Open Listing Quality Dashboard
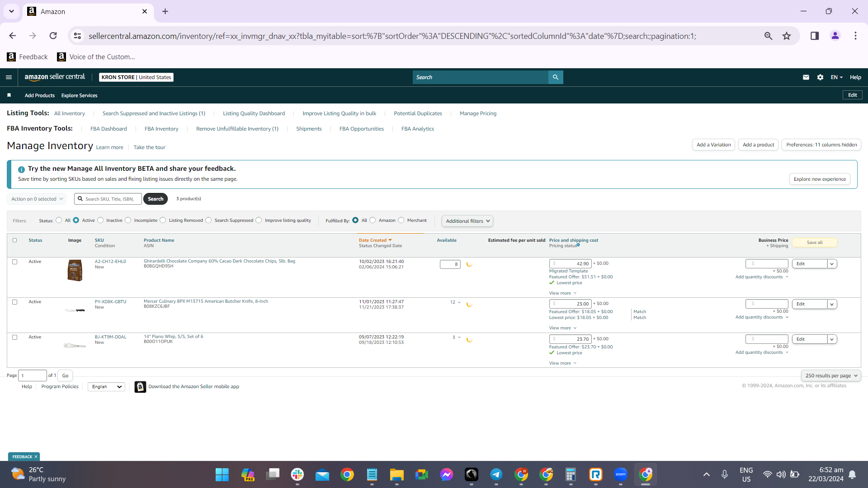868x488 pixels. 254,113
